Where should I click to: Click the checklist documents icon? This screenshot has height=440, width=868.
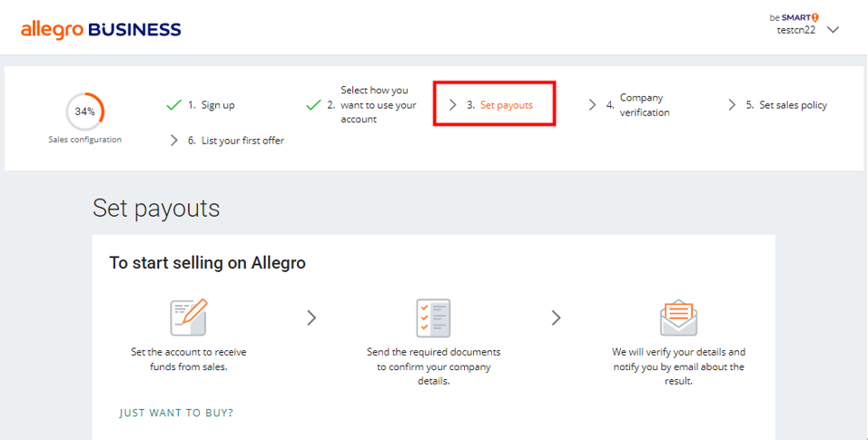433,318
